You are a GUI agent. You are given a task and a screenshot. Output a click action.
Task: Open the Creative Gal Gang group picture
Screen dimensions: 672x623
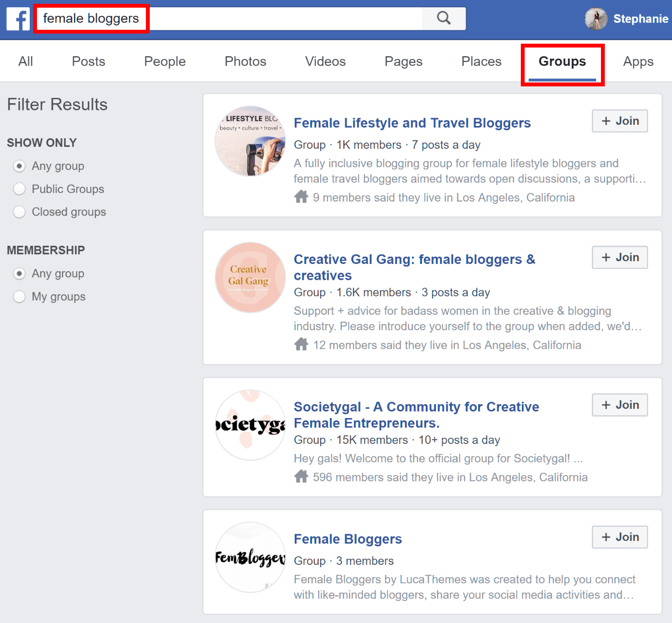coord(250,277)
